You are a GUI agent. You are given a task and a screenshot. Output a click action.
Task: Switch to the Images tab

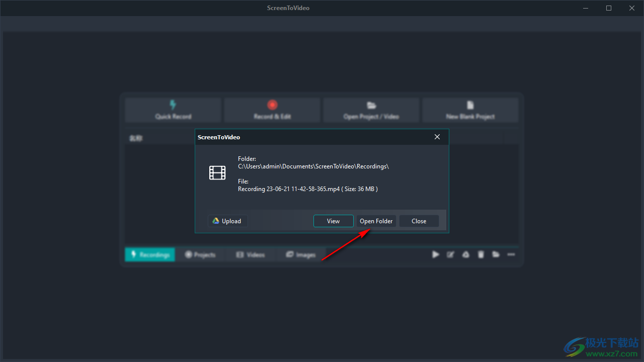[301, 255]
